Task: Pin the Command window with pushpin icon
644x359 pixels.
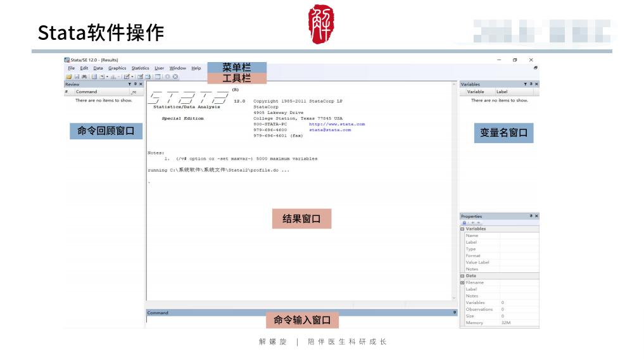Action: (454, 313)
